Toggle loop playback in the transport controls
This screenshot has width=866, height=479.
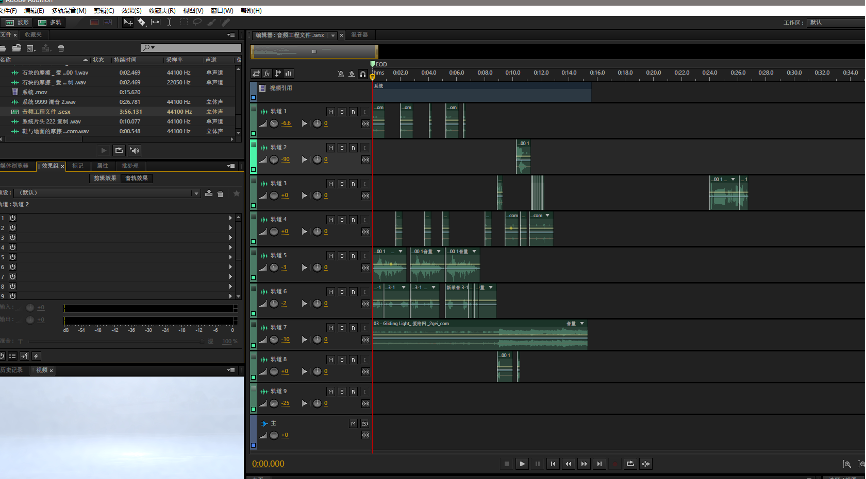coord(630,463)
